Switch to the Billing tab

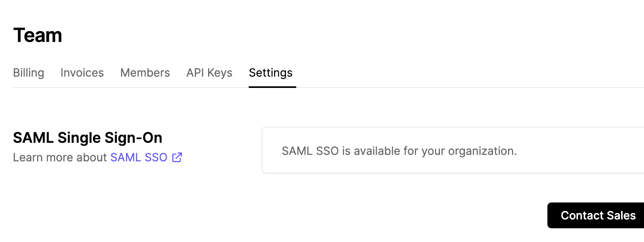pos(29,73)
